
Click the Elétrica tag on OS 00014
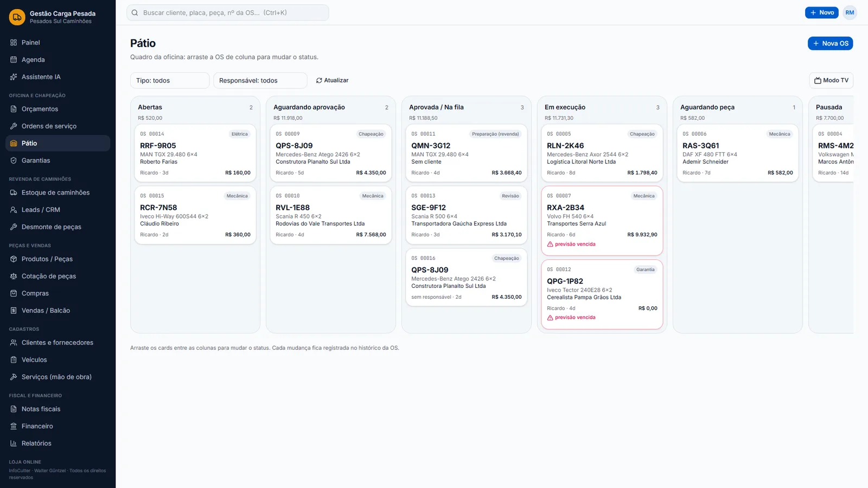pyautogui.click(x=239, y=134)
